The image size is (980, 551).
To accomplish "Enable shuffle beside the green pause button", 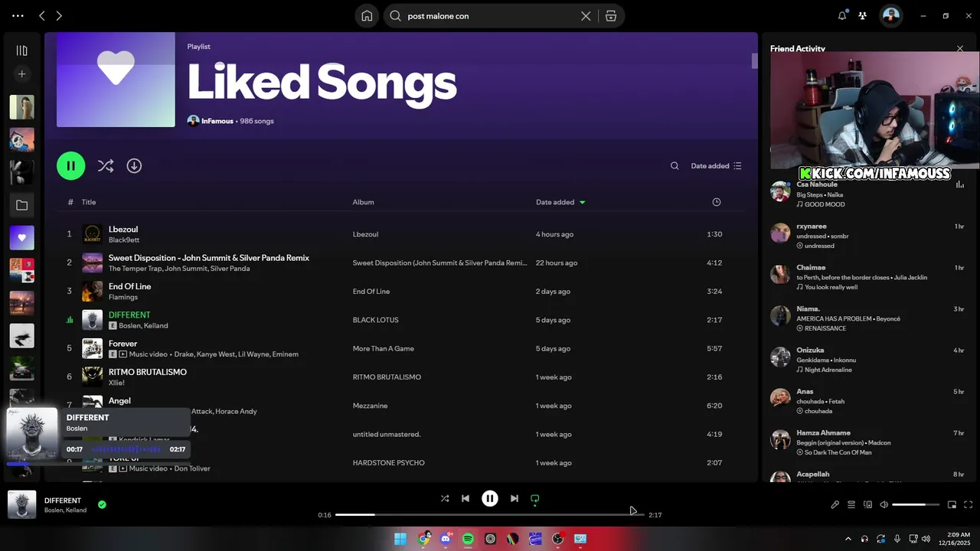I will [106, 165].
